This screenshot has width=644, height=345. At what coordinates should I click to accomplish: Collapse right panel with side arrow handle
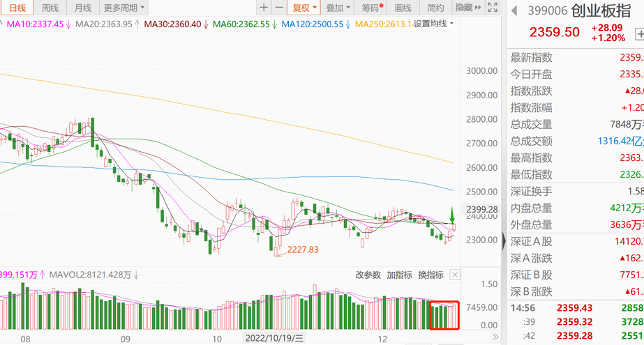(x=504, y=240)
